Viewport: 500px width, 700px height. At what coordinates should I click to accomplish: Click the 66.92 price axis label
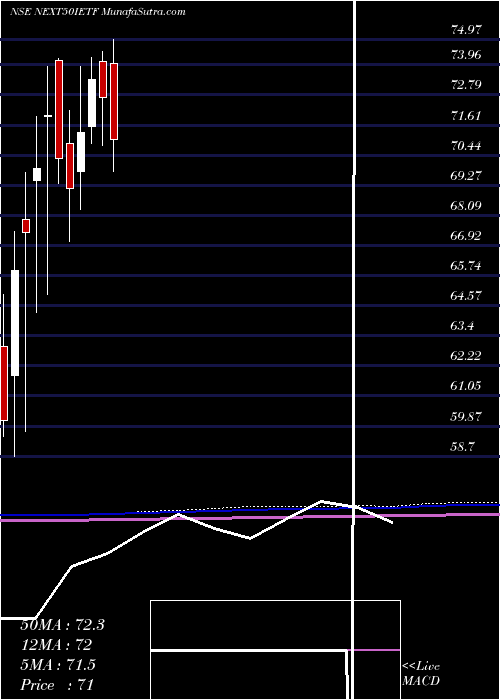tap(466, 236)
